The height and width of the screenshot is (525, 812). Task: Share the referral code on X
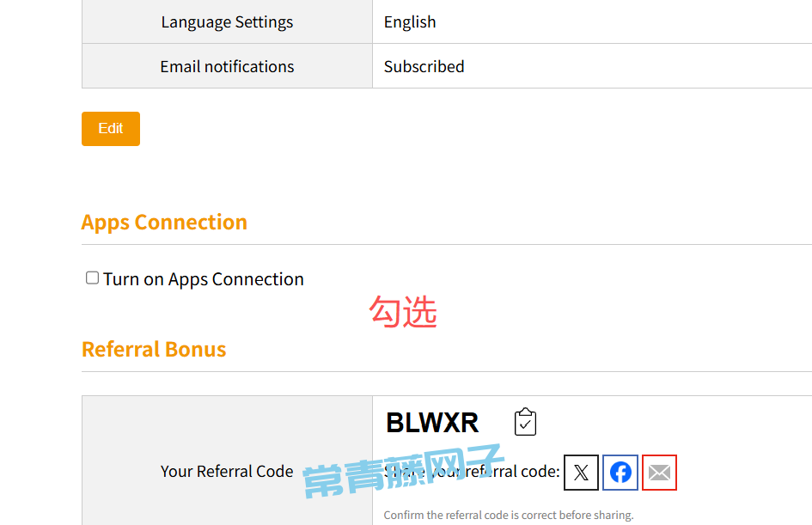[x=581, y=473]
